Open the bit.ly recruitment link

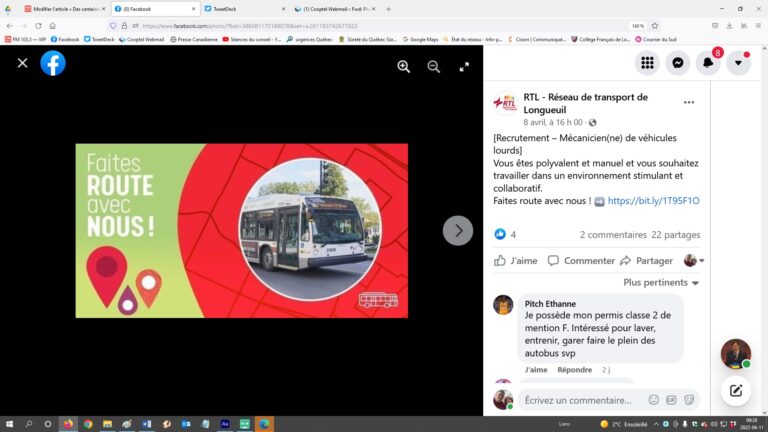point(653,201)
